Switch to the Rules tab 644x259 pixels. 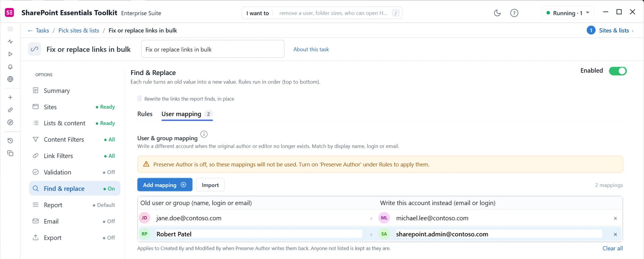click(145, 114)
